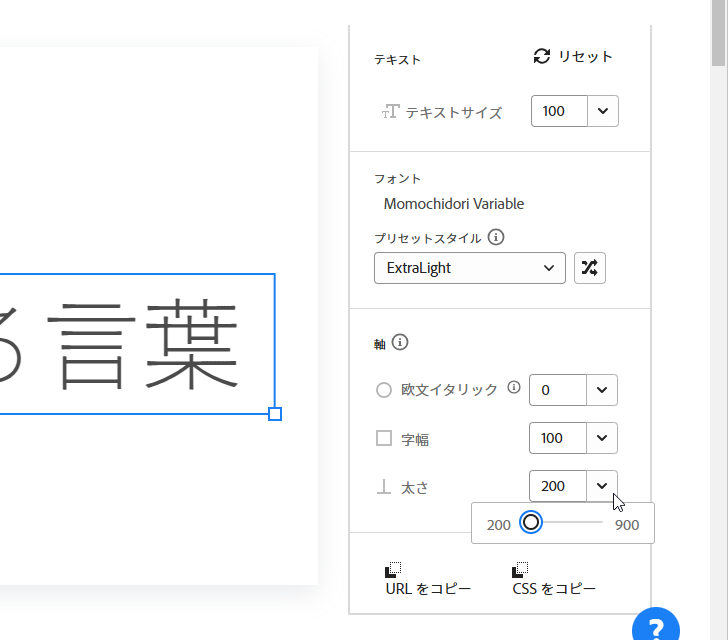Click the 言葉 sample text in preview
The image size is (728, 640).
pyautogui.click(x=143, y=344)
